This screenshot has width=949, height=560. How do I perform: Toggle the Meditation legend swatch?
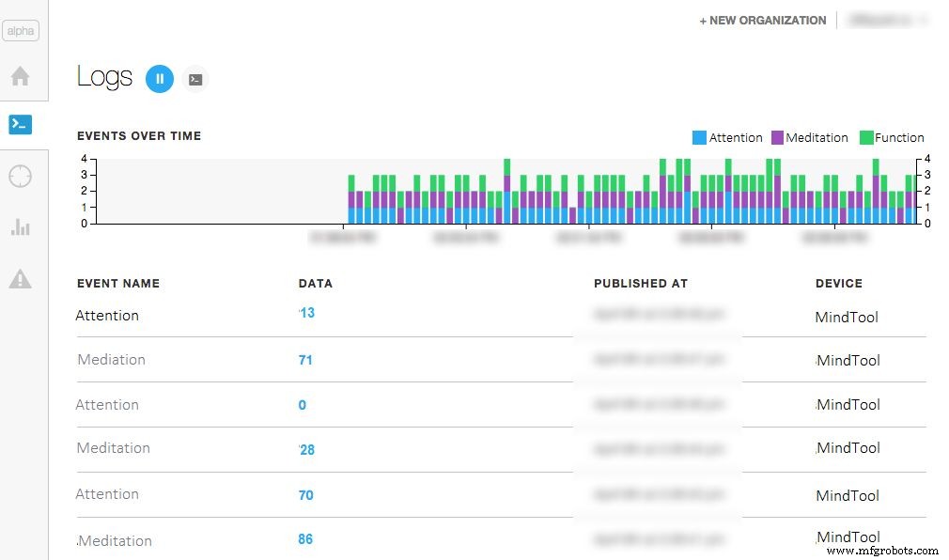click(777, 138)
